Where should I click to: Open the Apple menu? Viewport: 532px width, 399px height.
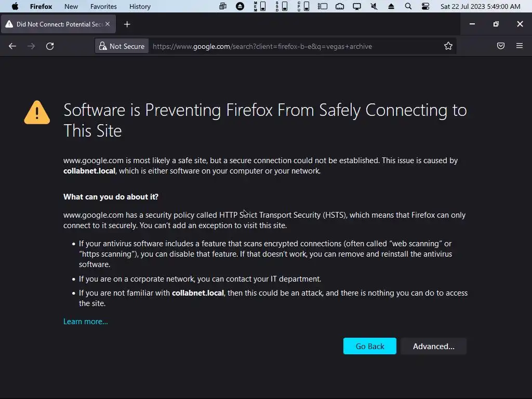[15, 6]
